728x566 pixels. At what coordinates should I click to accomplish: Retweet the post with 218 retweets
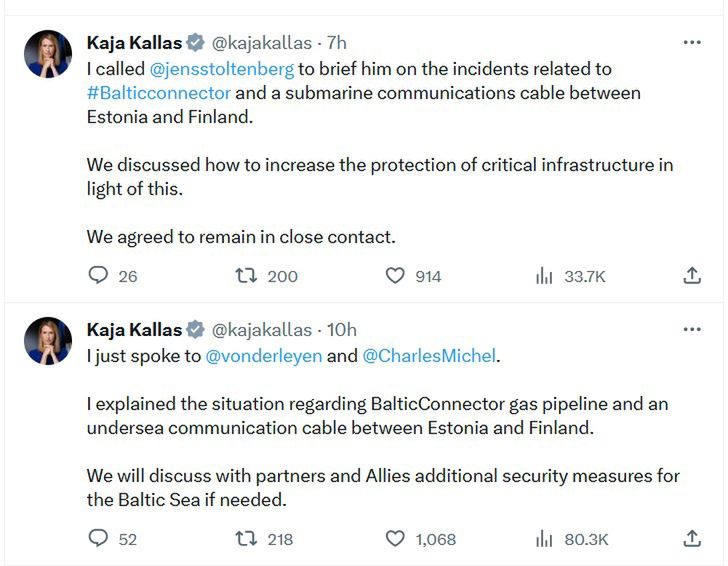(245, 539)
